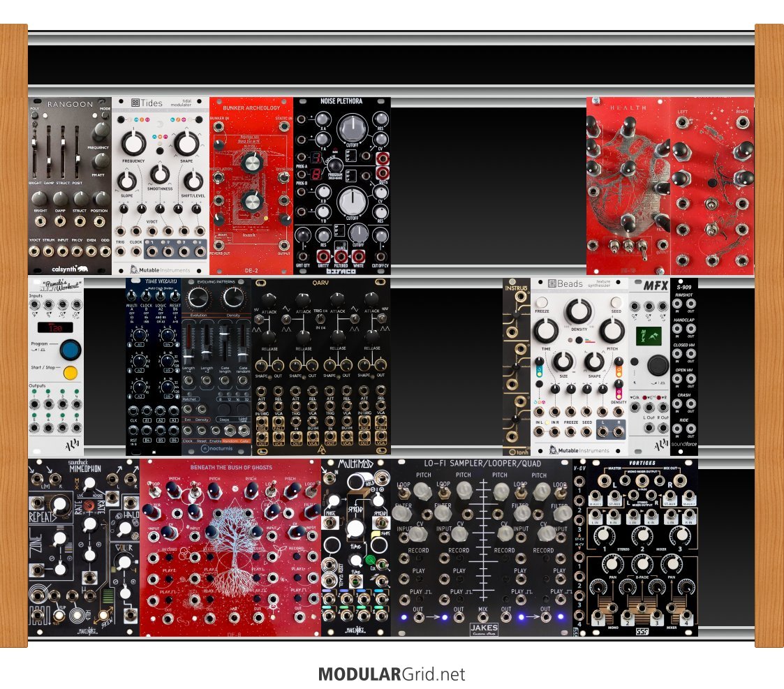The image size is (784, 689).
Task: Select the Tides SHIFT/LEVEL knob
Action: pos(193,181)
